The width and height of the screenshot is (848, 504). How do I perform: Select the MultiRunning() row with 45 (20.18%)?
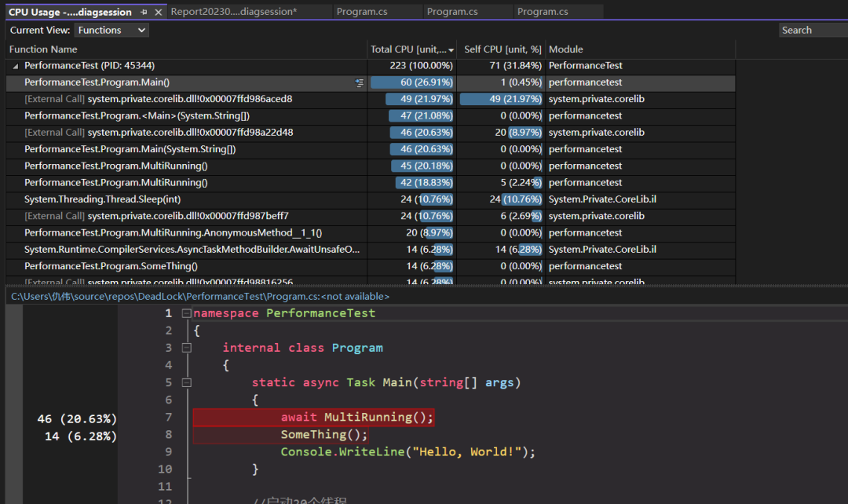point(371,166)
